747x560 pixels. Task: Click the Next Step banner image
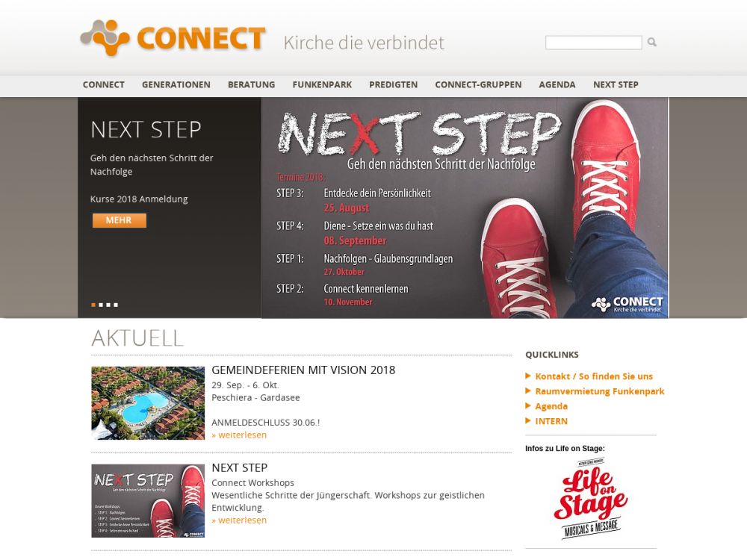point(465,208)
